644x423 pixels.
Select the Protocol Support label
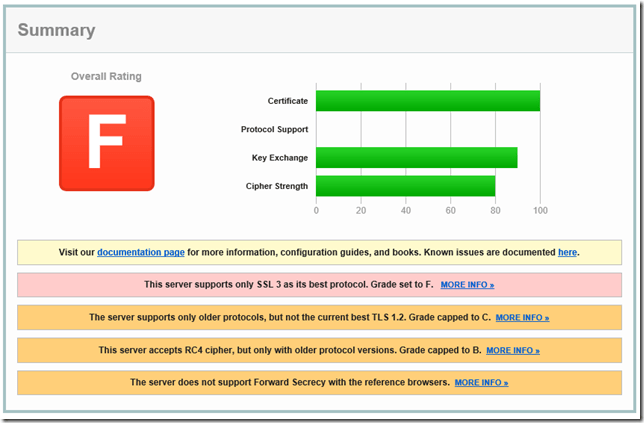[273, 130]
